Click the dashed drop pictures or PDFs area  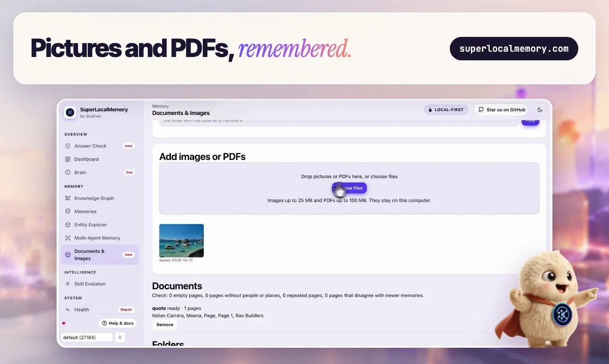pyautogui.click(x=349, y=188)
